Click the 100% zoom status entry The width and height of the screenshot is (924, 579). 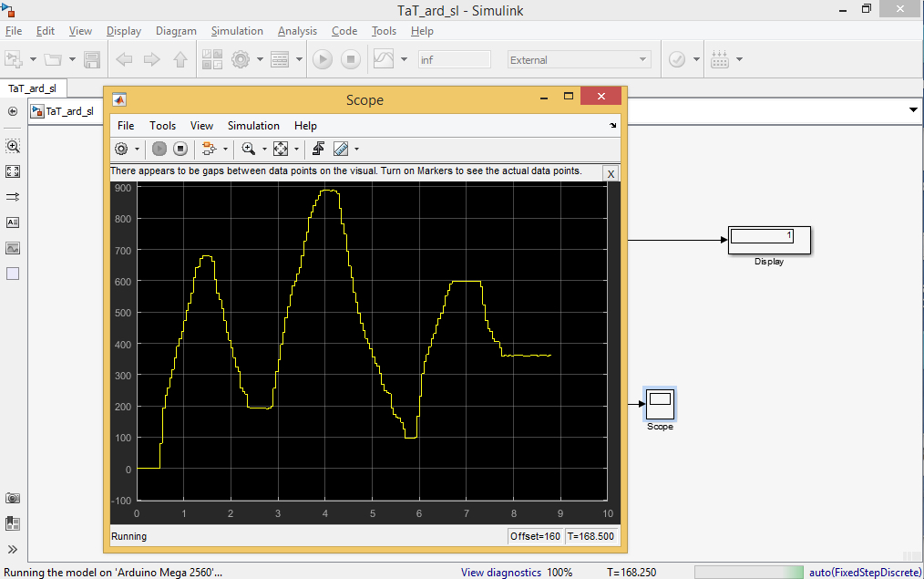point(560,572)
